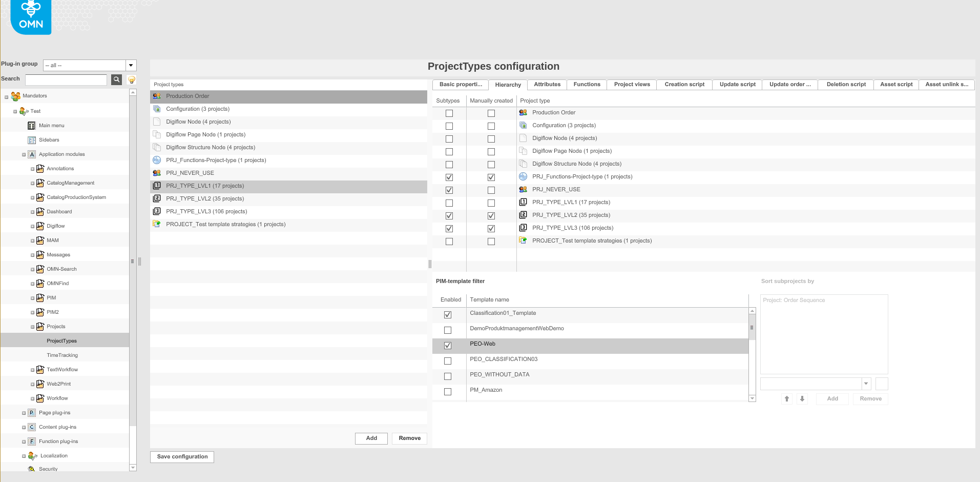Click the numbered icon beside PRJ_TYPE_LVL1

pos(157,186)
